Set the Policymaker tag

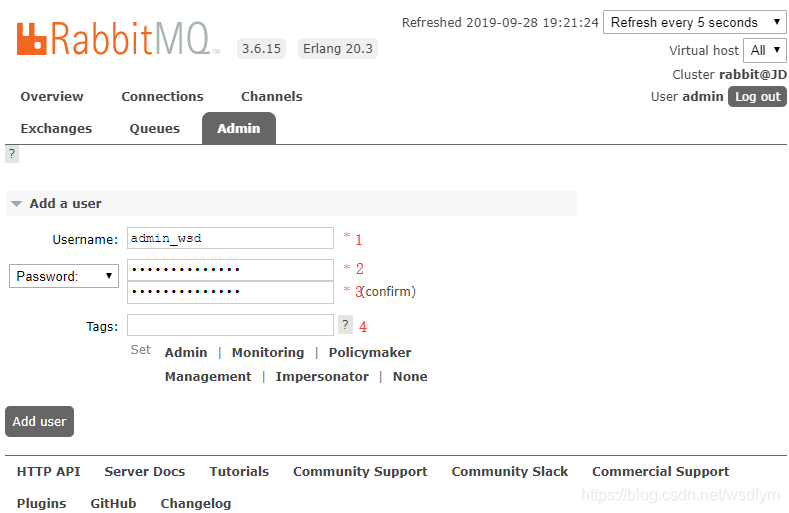370,352
